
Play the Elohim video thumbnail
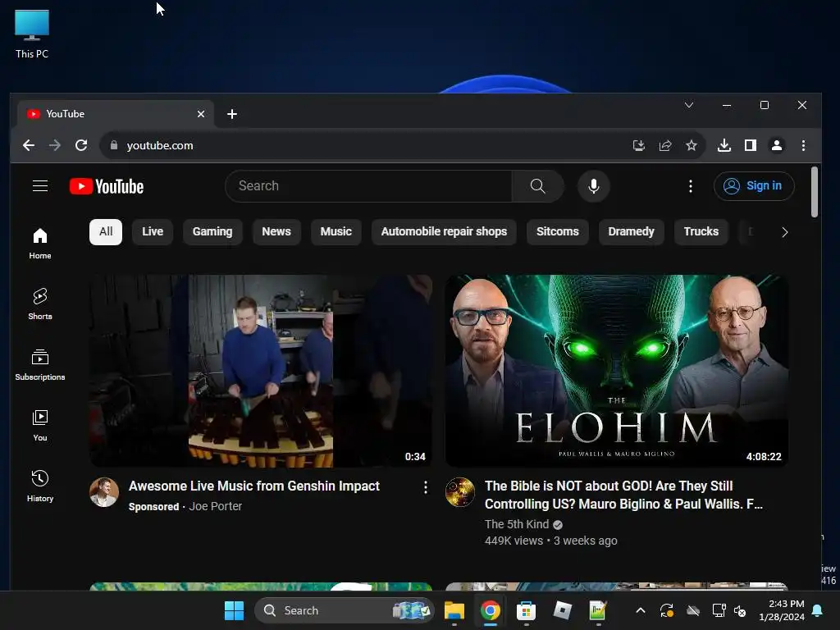pos(617,371)
